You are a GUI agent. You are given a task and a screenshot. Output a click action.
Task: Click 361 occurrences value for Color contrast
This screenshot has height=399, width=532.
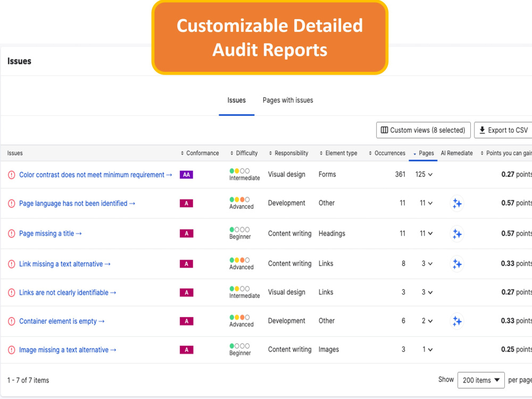pyautogui.click(x=401, y=174)
